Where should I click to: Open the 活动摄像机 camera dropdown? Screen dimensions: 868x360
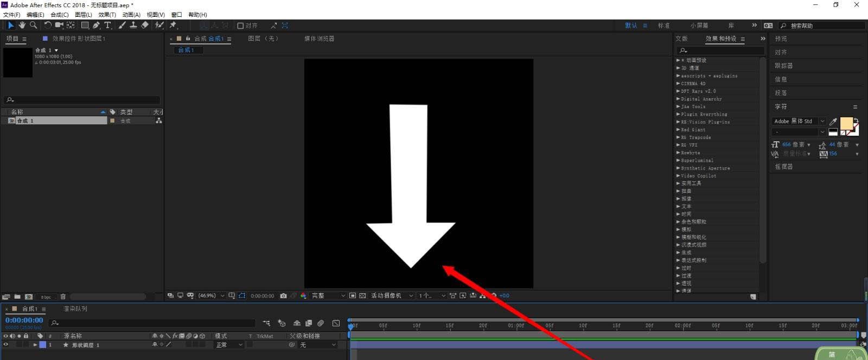[392, 296]
